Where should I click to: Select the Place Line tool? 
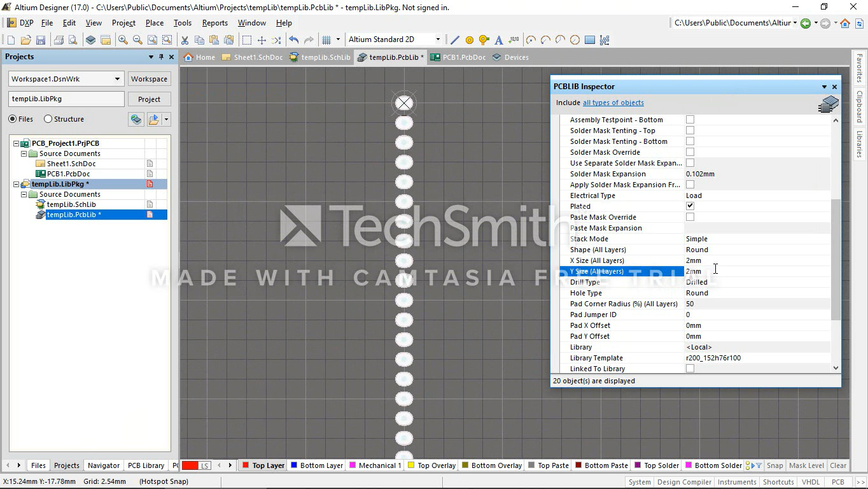pos(455,40)
